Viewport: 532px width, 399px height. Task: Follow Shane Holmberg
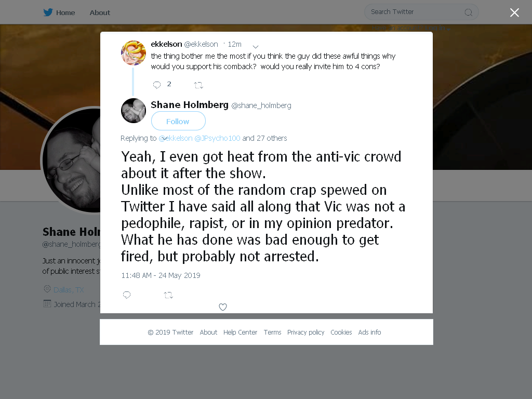(x=178, y=121)
